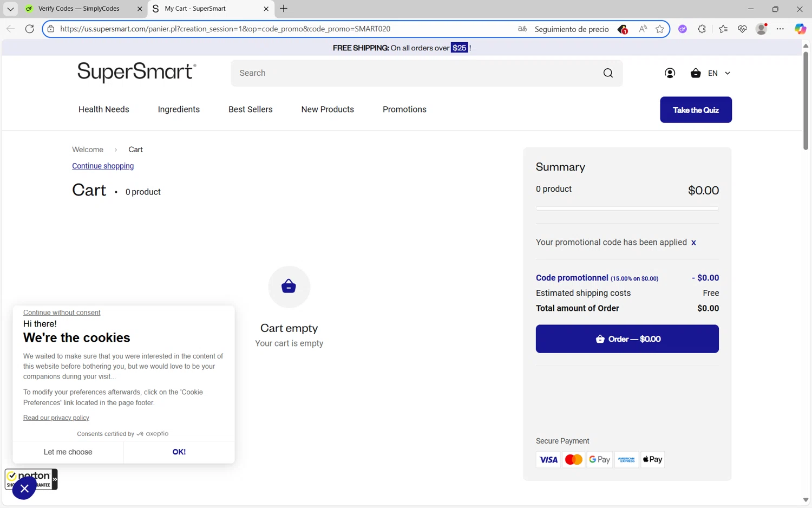Click the scrollbar down arrow
This screenshot has width=812, height=508.
tap(806, 500)
